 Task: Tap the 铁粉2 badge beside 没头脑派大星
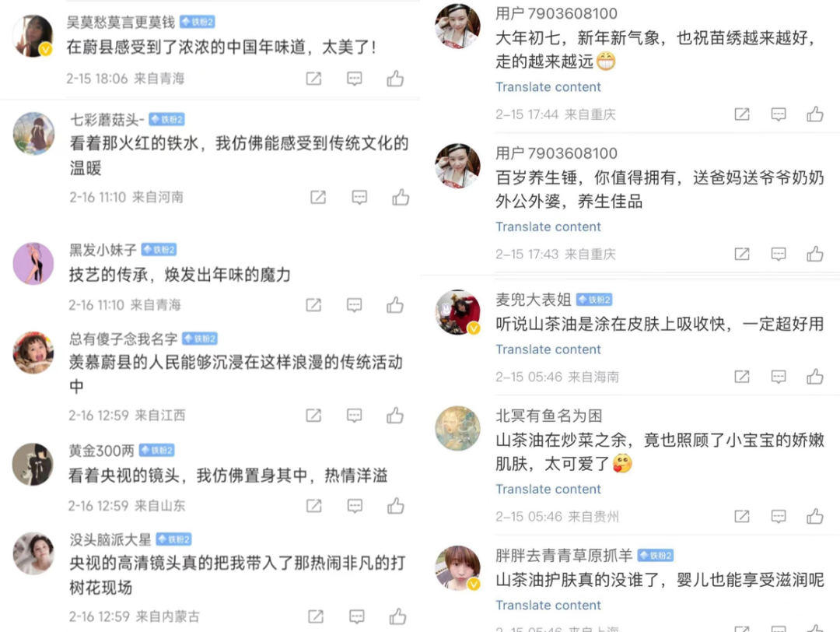point(173,539)
